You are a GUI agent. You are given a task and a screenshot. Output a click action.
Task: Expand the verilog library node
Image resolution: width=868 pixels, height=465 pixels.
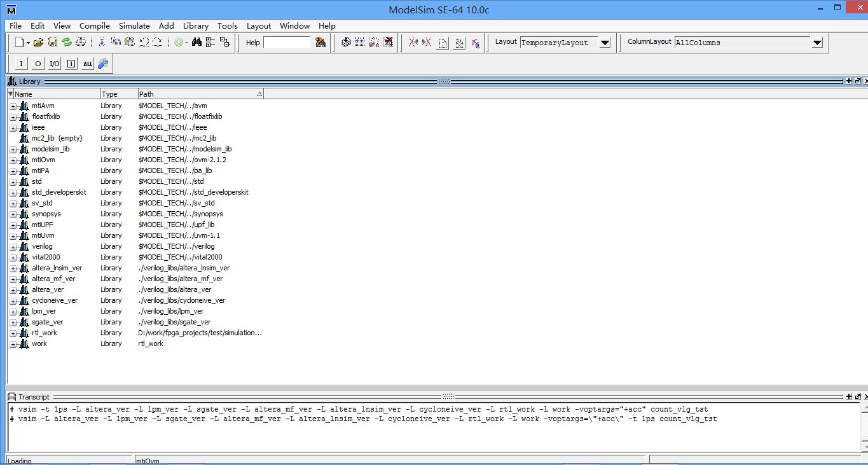pos(13,247)
